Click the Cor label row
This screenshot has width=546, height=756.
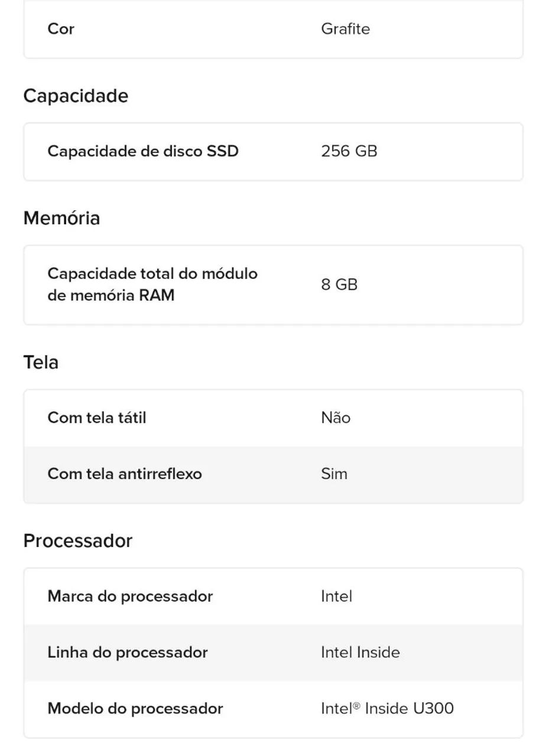(x=273, y=29)
